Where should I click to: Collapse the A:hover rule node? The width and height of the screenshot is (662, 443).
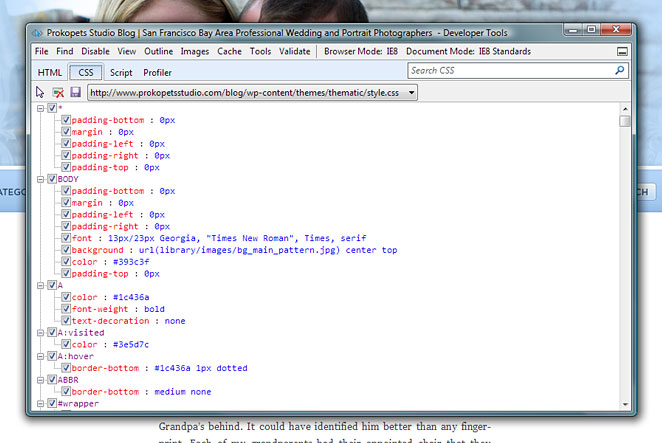click(x=41, y=356)
